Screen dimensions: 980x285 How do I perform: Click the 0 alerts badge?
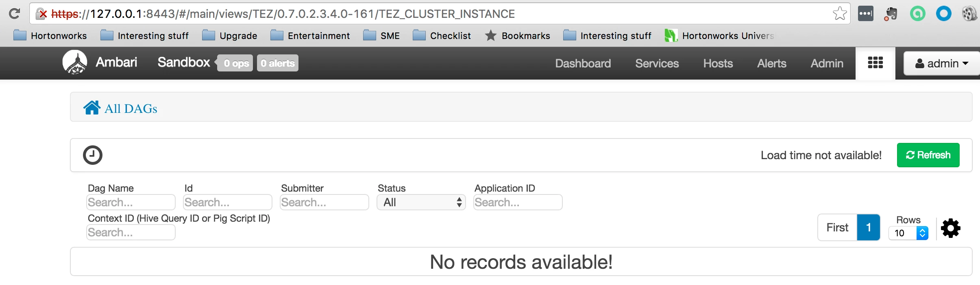coord(278,63)
